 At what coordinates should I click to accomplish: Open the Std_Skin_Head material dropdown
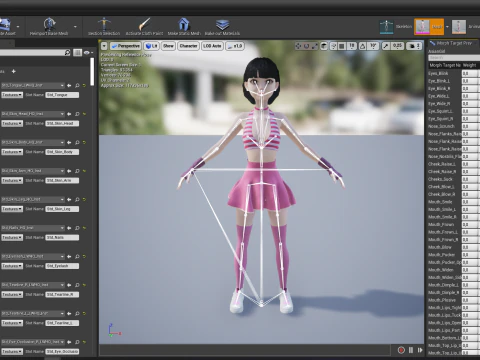33,114
